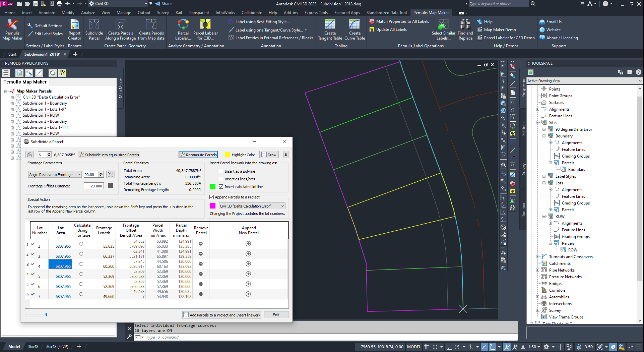Toggle Append Parcels to a Project checkbox

click(212, 197)
